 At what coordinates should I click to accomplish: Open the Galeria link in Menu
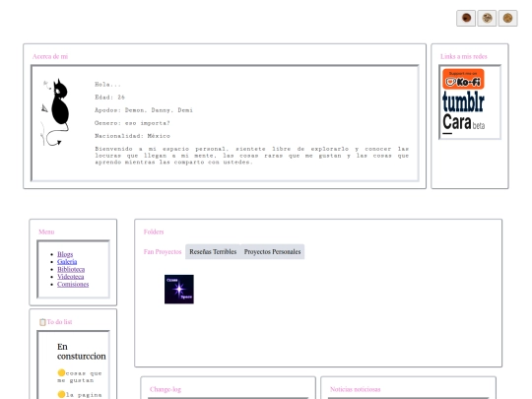tap(67, 262)
